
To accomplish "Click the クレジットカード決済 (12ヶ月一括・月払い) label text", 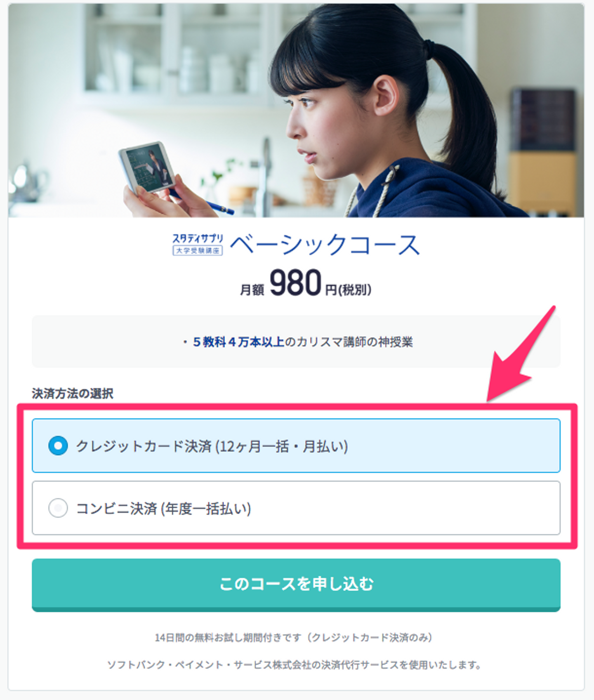I will [212, 446].
